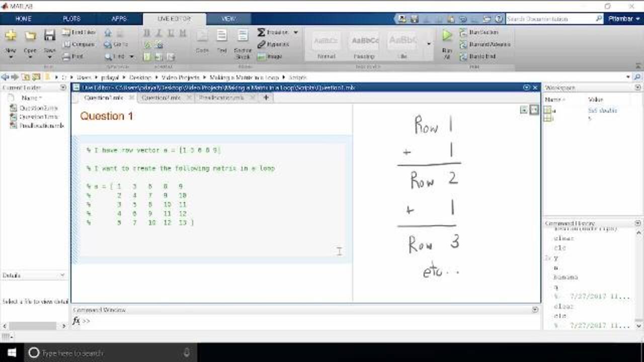Viewport: 644px width, 362px height.
Task: Toggle bold text formatting
Action: coord(147,33)
